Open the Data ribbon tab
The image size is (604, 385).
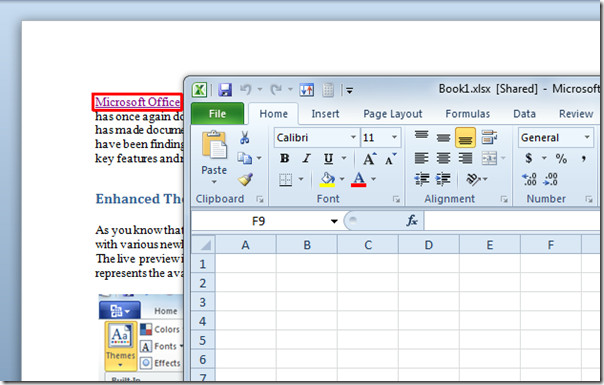(524, 114)
